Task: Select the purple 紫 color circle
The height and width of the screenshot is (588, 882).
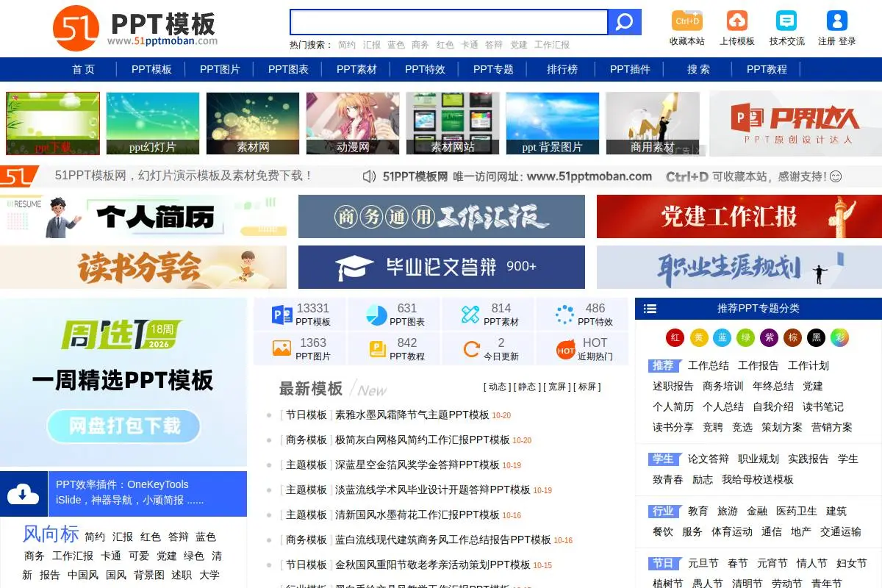Action: [x=769, y=338]
